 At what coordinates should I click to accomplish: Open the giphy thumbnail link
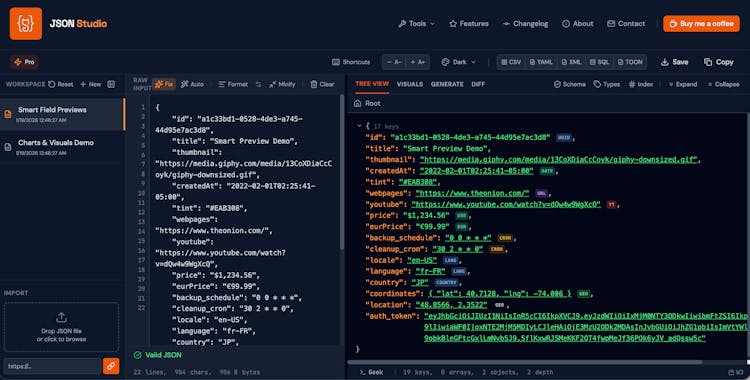[559, 159]
